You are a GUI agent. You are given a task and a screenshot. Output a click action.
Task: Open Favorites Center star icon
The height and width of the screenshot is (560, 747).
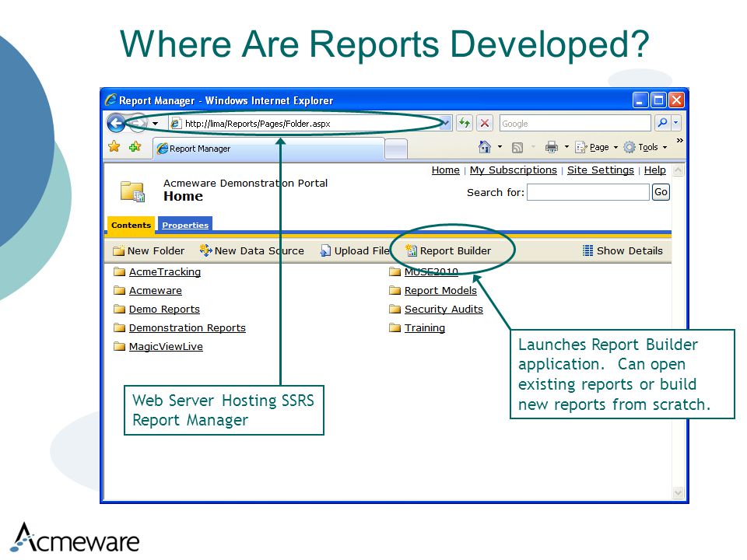point(114,147)
